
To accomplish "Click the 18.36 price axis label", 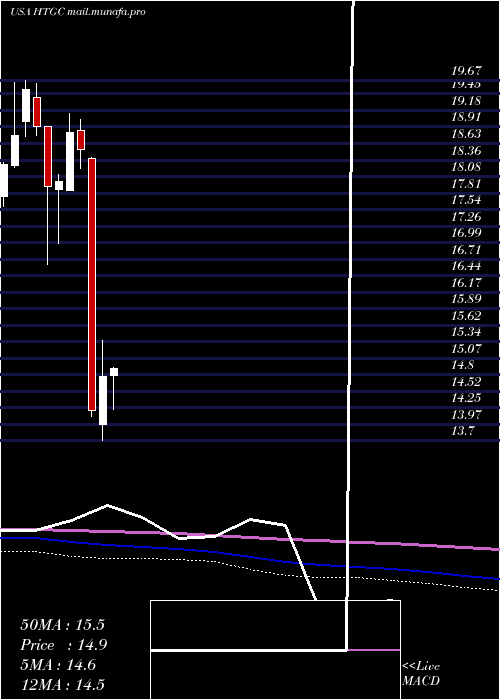I will [466, 151].
